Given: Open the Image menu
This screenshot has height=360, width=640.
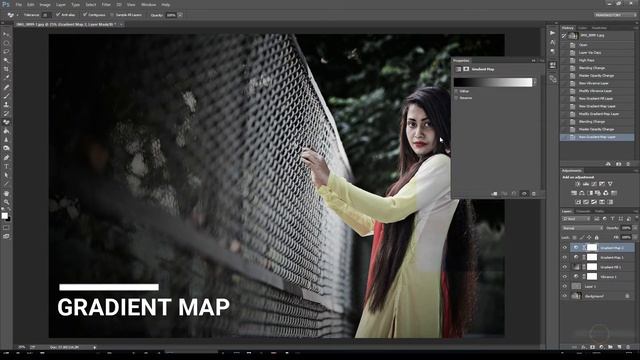Looking at the screenshot, I should pyautogui.click(x=45, y=4).
